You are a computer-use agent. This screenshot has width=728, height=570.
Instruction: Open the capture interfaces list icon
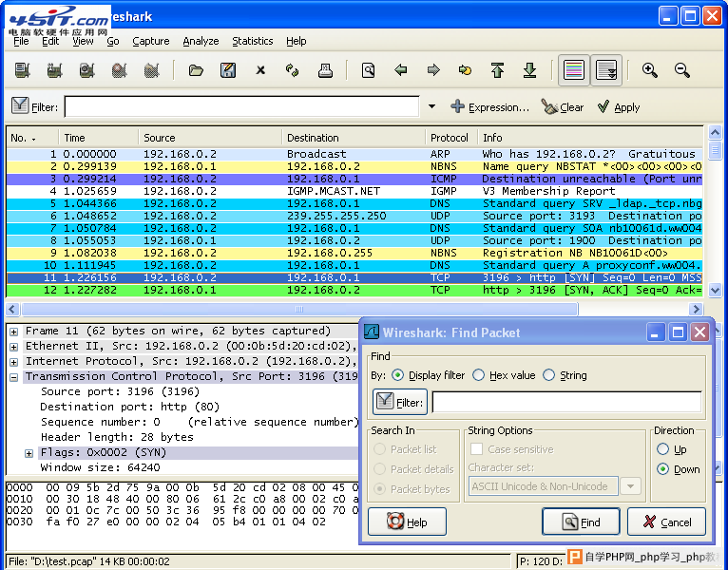22,70
